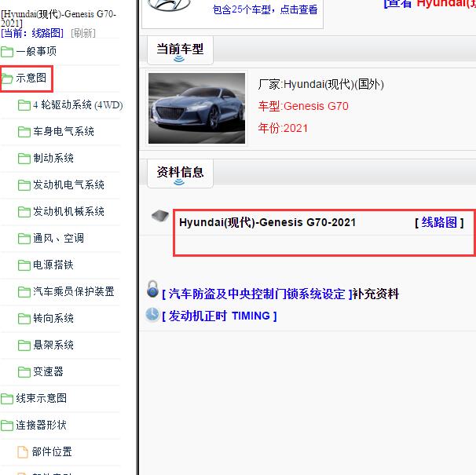
Task: Select 变速器 in the tree
Action: pos(48,372)
